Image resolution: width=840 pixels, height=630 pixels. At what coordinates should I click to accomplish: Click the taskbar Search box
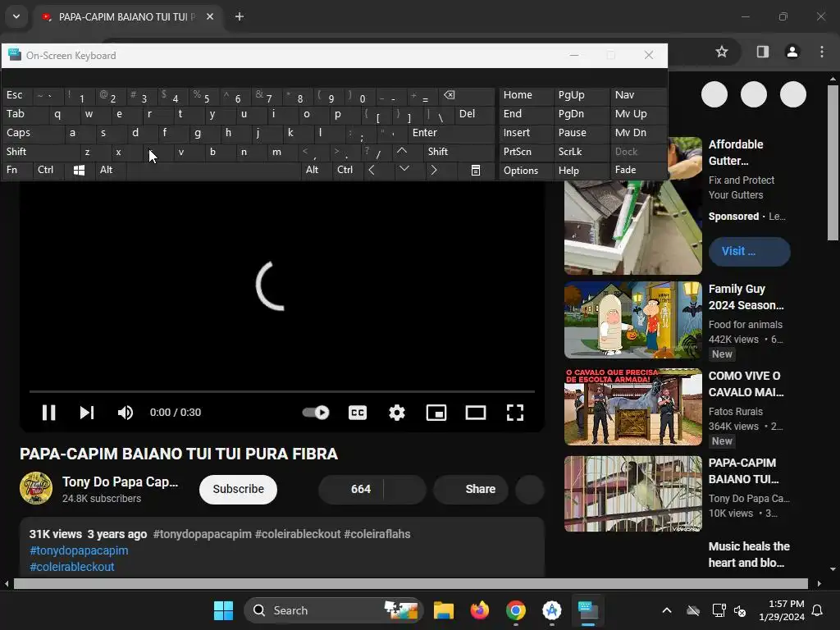(x=334, y=610)
